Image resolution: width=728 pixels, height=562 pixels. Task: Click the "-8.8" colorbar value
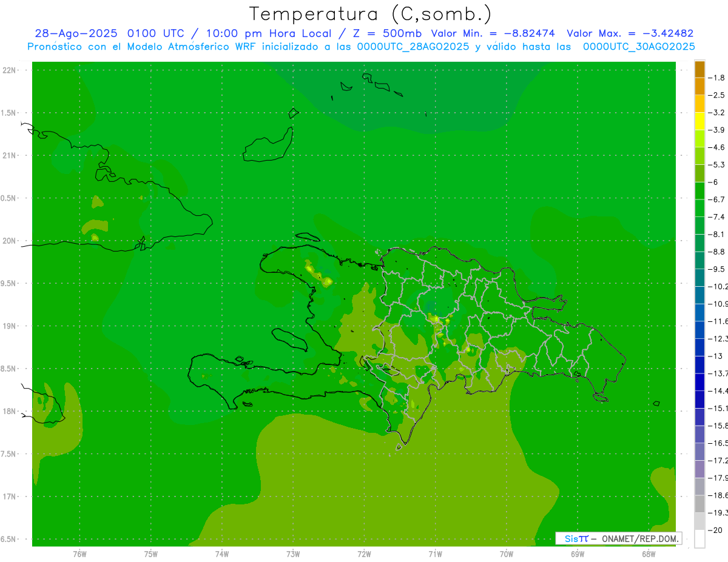pos(718,252)
